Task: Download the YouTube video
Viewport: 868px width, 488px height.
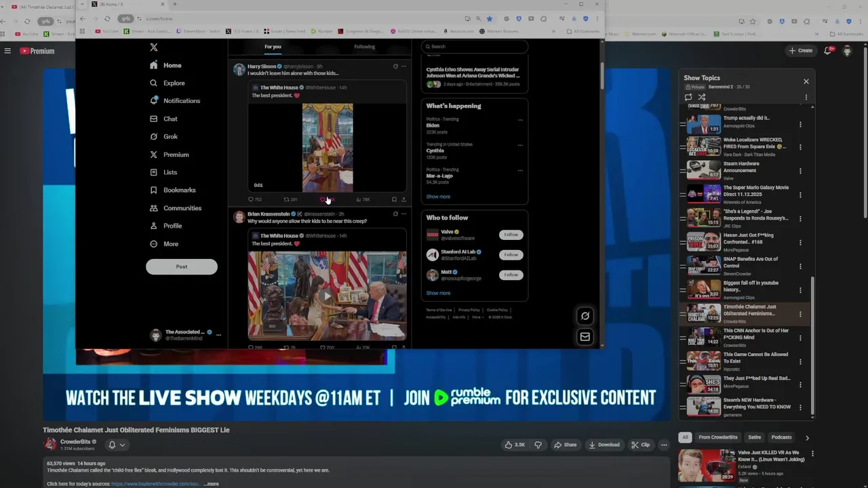Action: tap(604, 445)
